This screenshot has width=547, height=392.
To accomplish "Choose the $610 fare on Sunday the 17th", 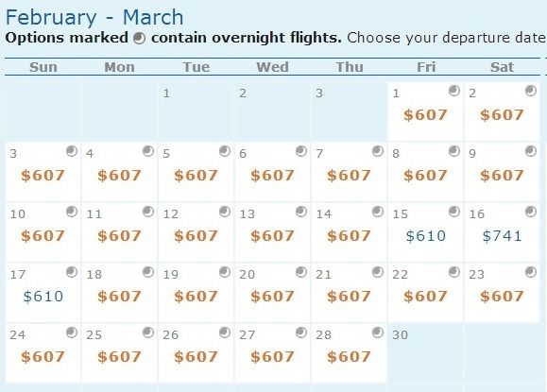I will pos(43,297).
